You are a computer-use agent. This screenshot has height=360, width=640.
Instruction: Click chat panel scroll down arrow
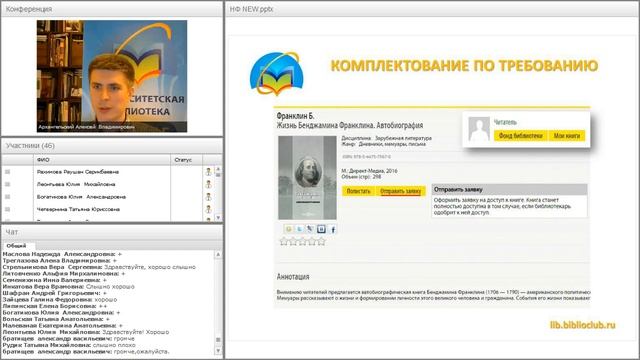pos(218,350)
